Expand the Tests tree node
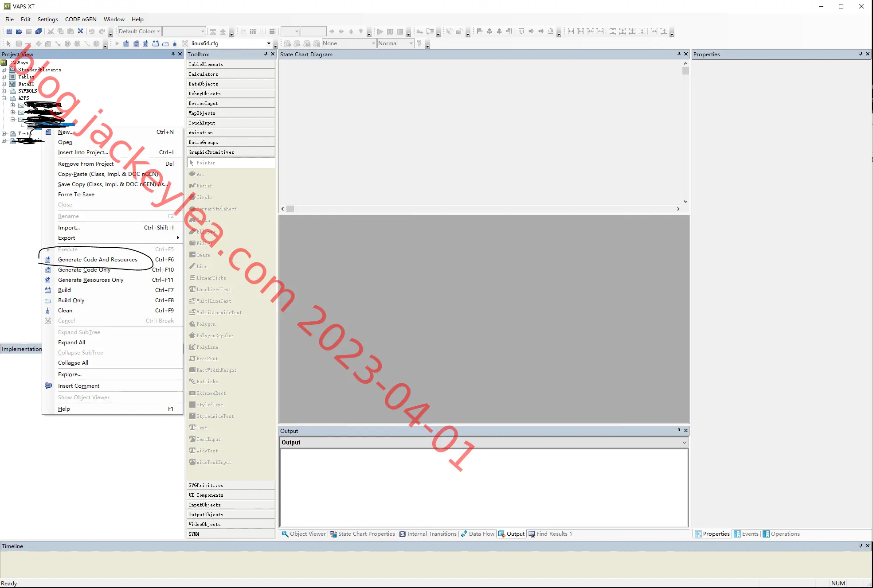Screen dimensions: 873x588 [x=4, y=134]
